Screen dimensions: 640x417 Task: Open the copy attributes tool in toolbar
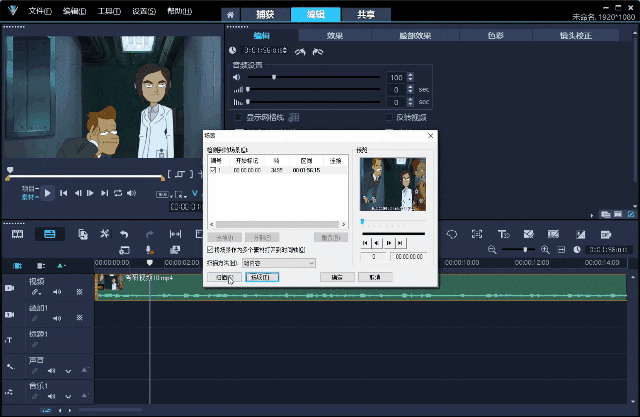[x=83, y=234]
